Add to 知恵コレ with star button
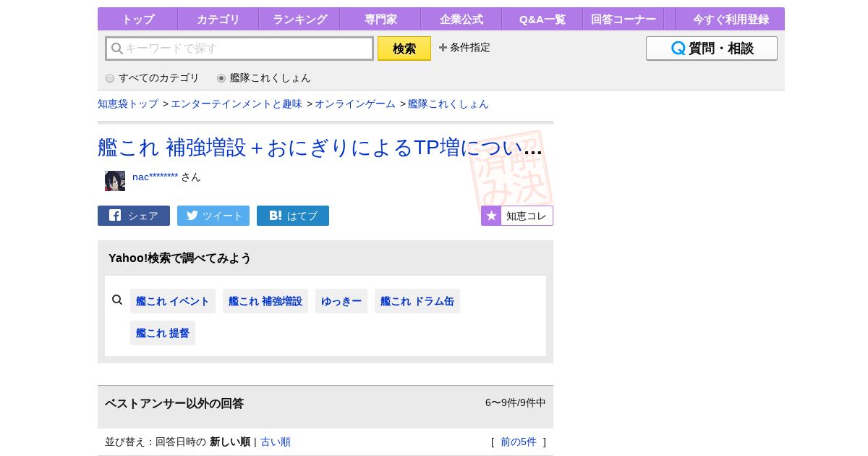Screen dimensions: 868x456 tap(517, 216)
